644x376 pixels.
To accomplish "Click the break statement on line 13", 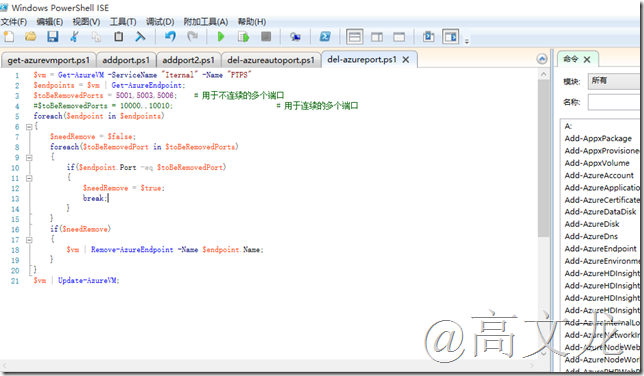I will tap(94, 198).
